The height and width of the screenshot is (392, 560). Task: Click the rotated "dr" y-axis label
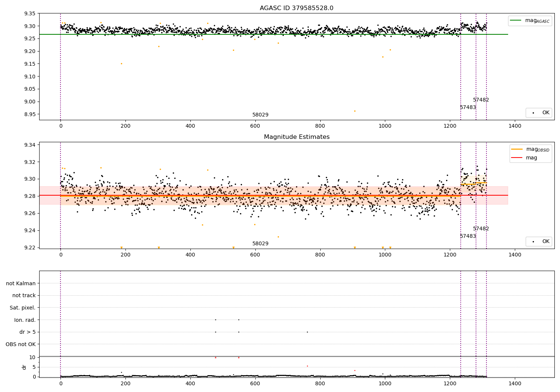point(24,367)
